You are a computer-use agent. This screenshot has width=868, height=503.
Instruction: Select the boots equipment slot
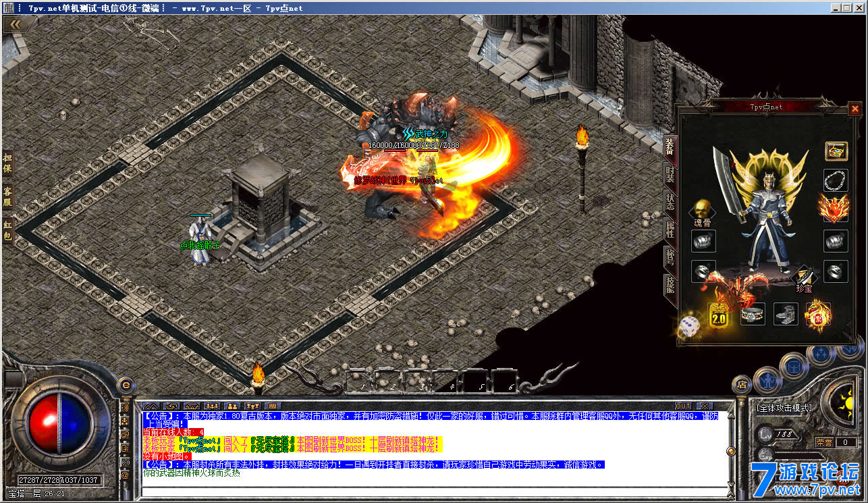click(785, 314)
